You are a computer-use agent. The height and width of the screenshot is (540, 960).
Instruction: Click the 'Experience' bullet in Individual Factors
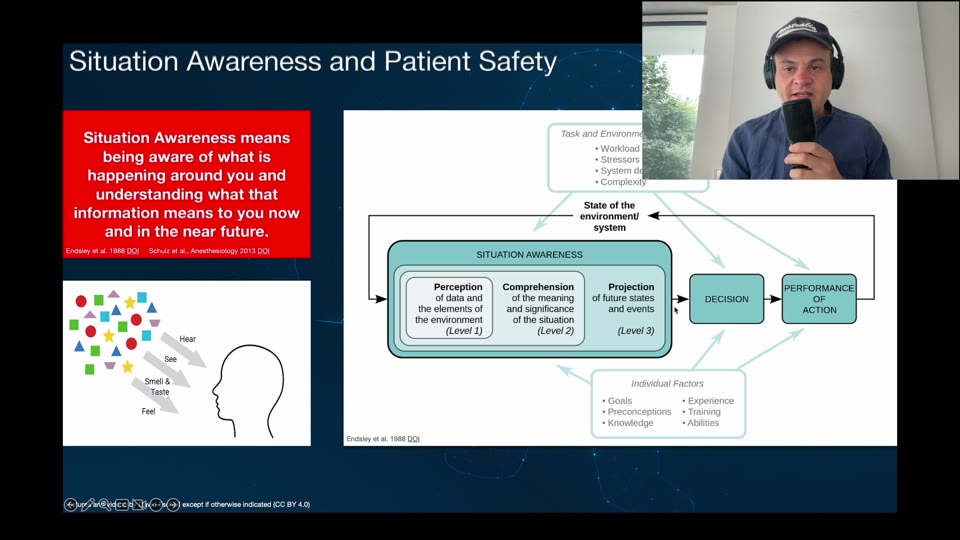[x=710, y=401]
